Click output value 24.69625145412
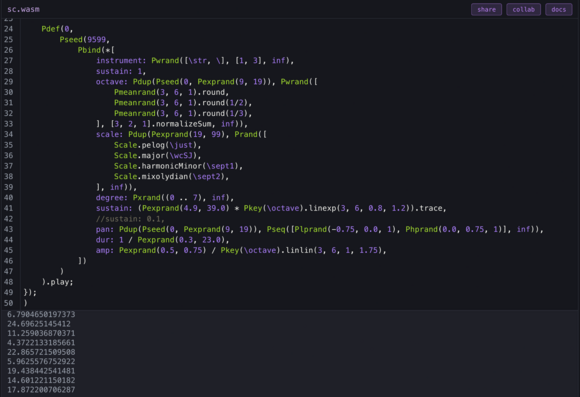This screenshot has width=580, height=397. click(x=39, y=324)
